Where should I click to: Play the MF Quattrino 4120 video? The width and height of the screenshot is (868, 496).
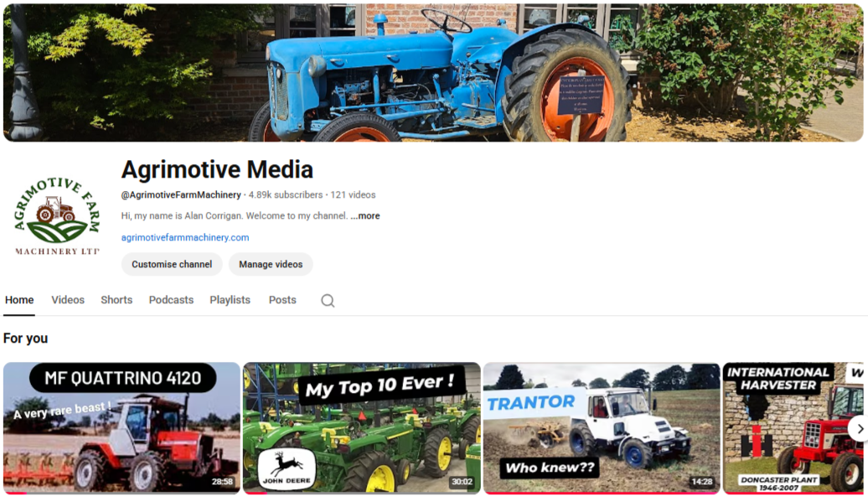121,428
